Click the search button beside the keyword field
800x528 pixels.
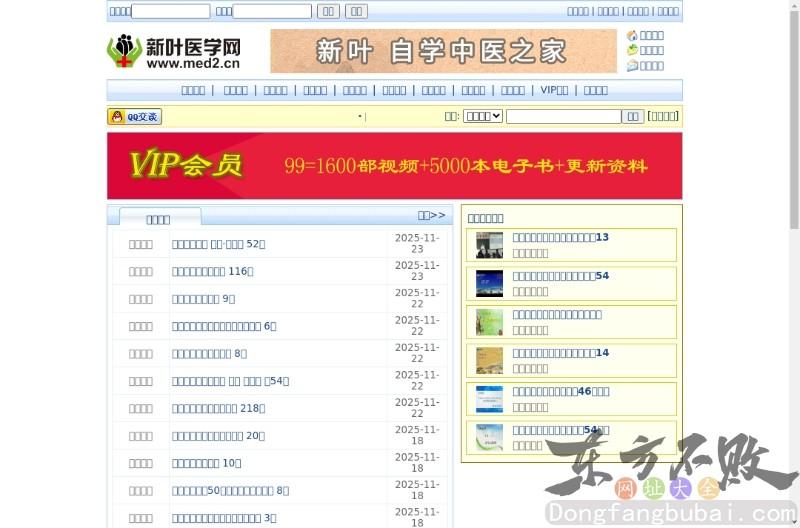[632, 116]
